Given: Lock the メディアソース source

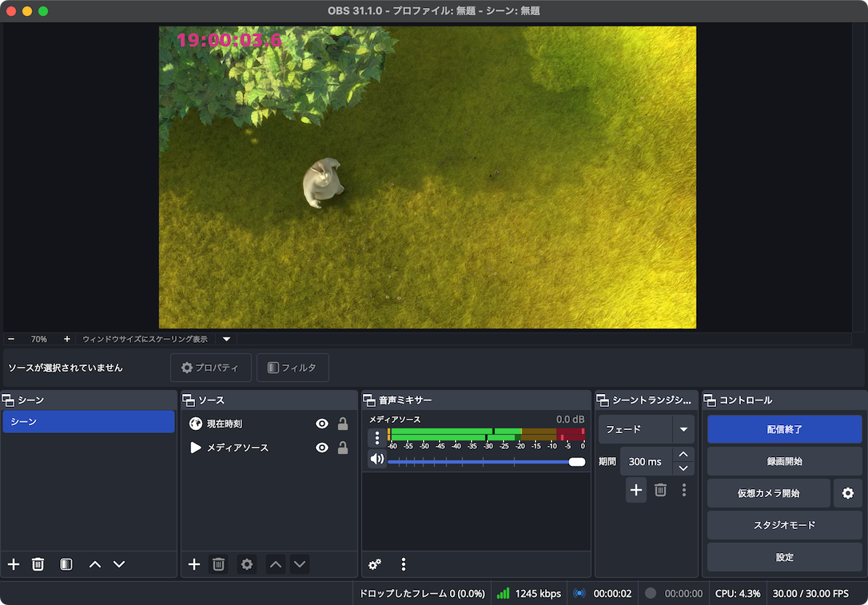Looking at the screenshot, I should (x=343, y=448).
